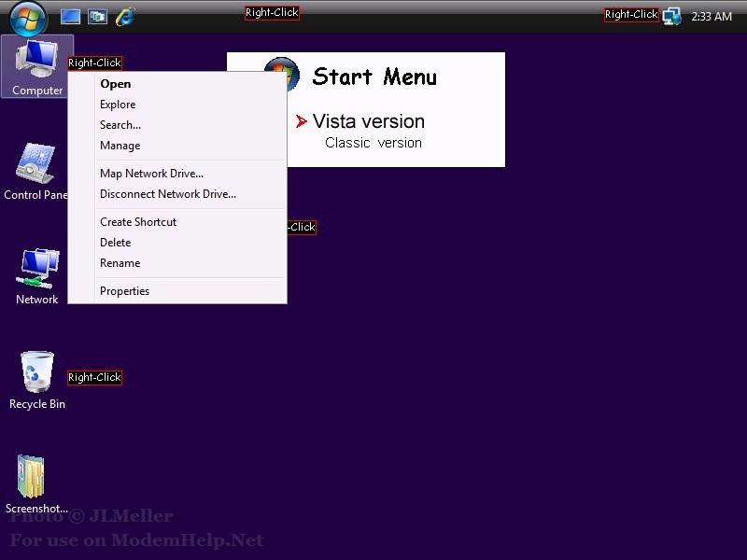
Task: Choose Map Network Drive... menu entry
Action: pyautogui.click(x=177, y=174)
